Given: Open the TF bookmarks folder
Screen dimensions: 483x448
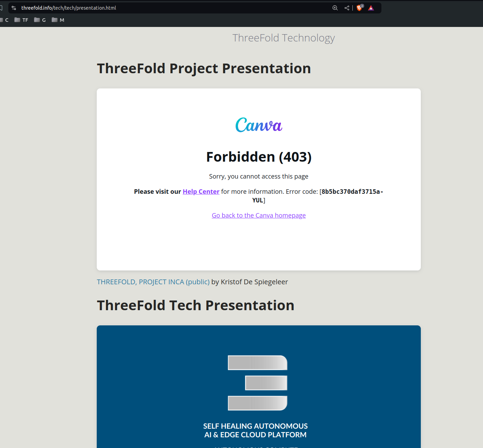Looking at the screenshot, I should pos(21,20).
